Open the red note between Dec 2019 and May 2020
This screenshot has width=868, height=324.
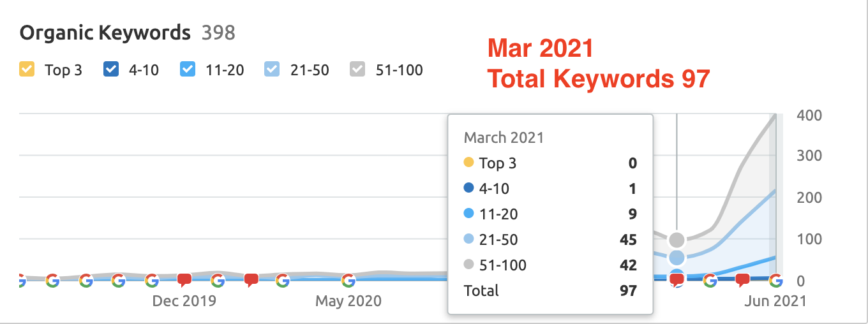pyautogui.click(x=251, y=279)
